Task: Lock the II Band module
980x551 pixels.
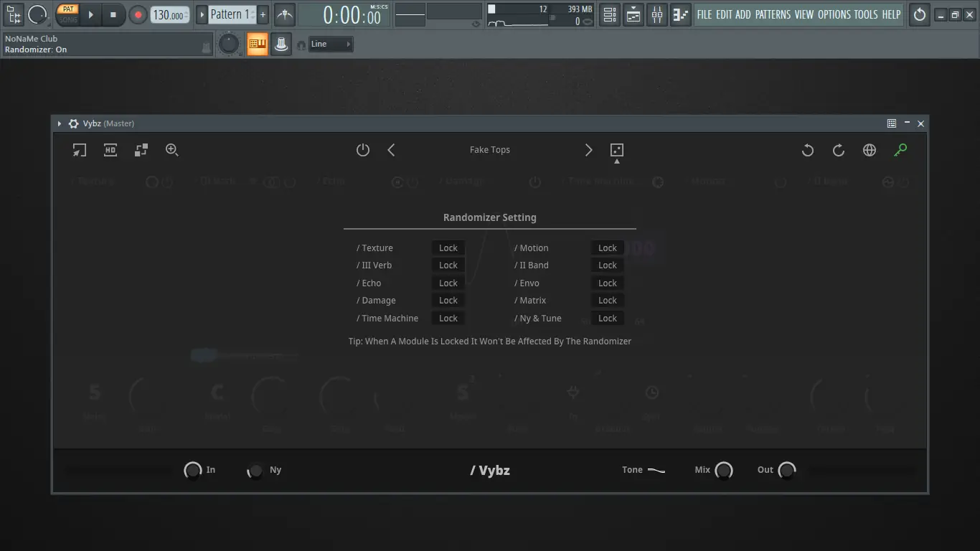Action: click(608, 265)
